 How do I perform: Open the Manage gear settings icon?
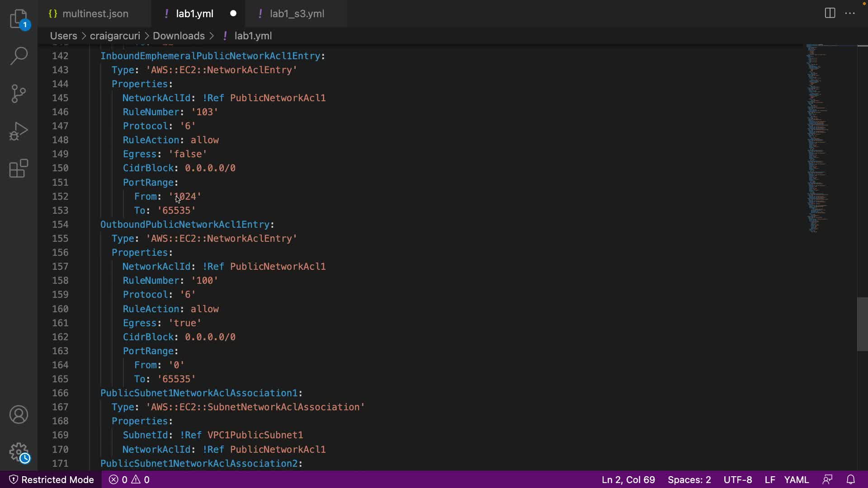pos(19,452)
